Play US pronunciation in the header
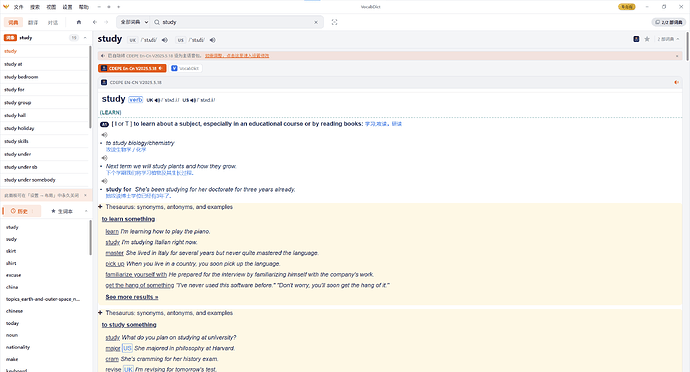 point(213,40)
